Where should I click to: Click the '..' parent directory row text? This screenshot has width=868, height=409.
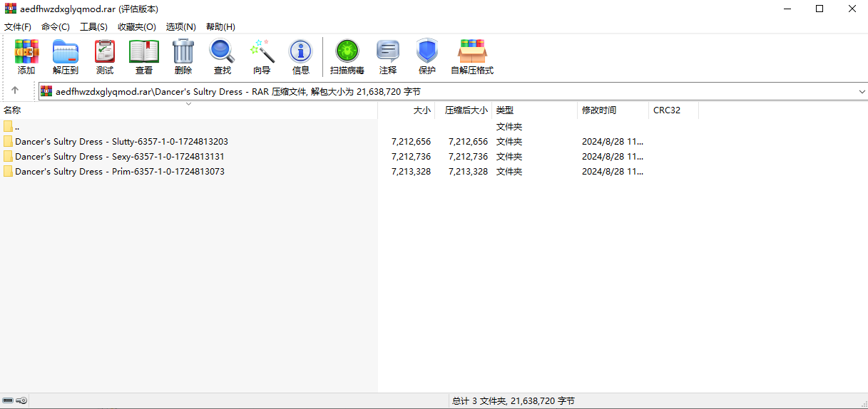[x=17, y=127]
